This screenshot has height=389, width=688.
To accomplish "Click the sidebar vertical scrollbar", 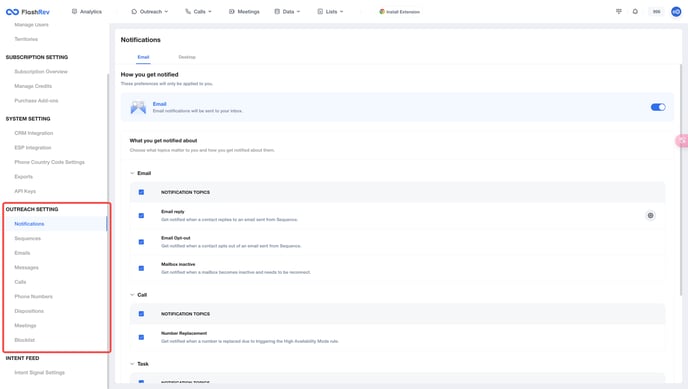I will (108, 230).
